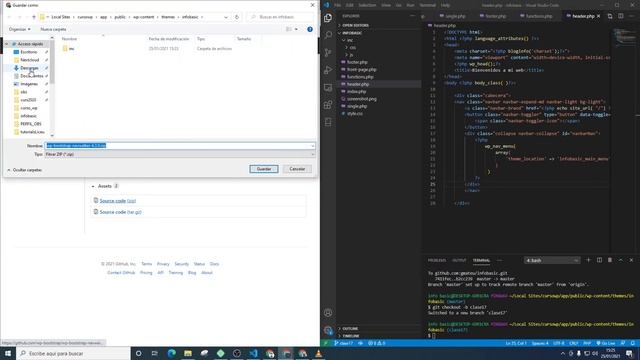Open the Accounts icon in VS Code activity bar

[x=328, y=313]
